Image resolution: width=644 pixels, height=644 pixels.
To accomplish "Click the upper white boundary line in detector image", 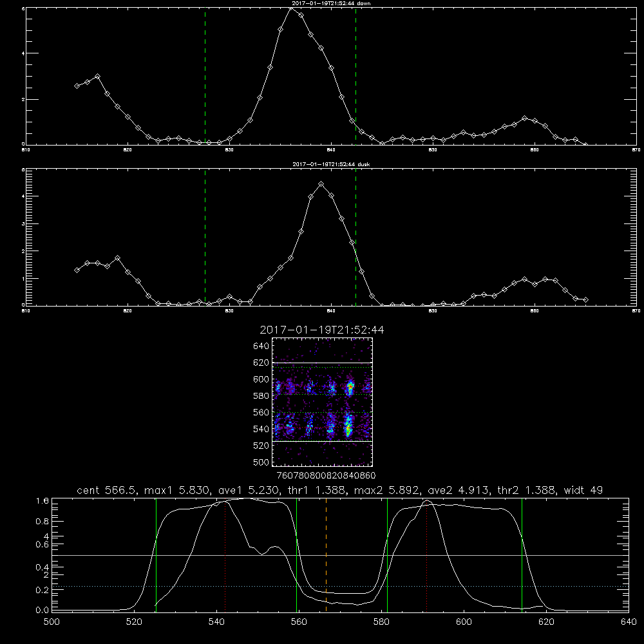I will tap(323, 363).
